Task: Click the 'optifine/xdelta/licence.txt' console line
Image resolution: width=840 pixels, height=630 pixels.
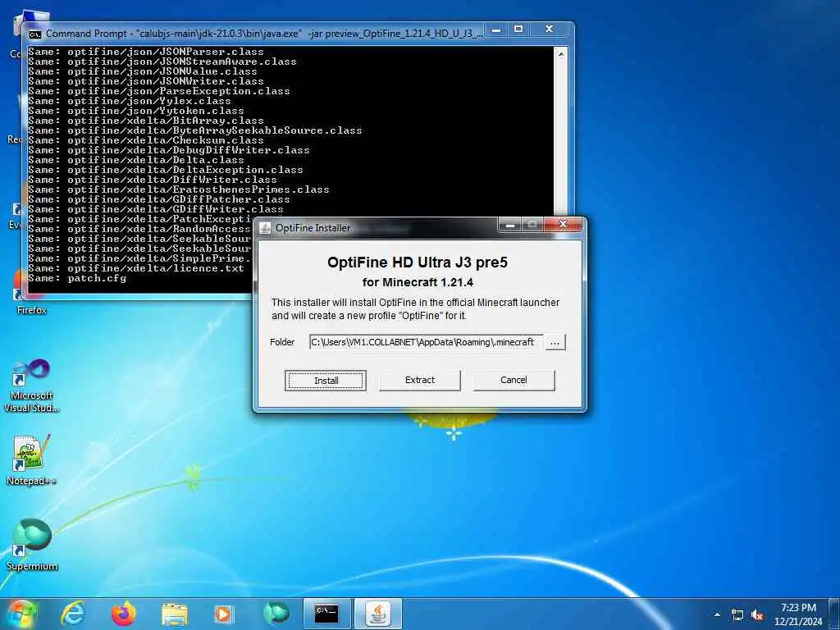Action: click(x=136, y=268)
